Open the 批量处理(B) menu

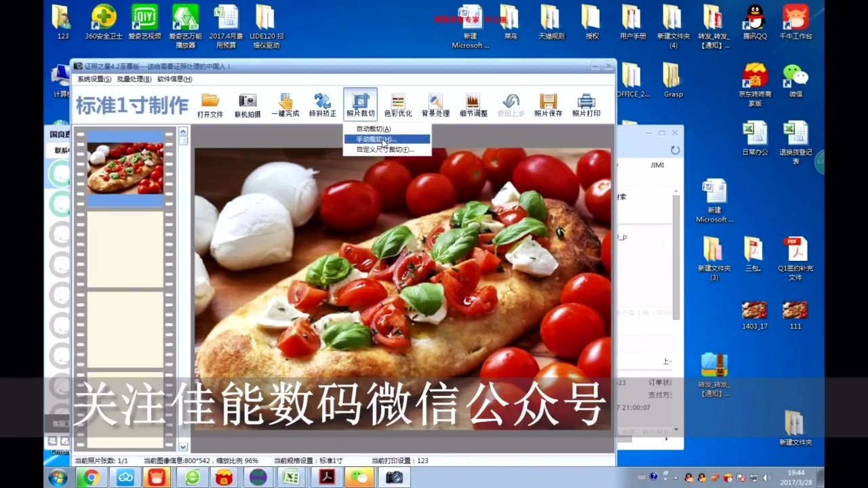134,79
